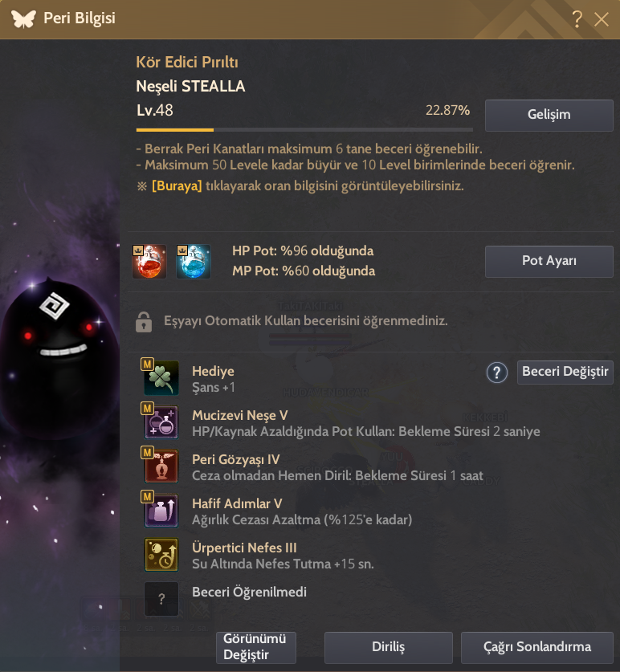Open the skill help question mark circle
Viewport: 620px width, 672px height.
coord(497,373)
